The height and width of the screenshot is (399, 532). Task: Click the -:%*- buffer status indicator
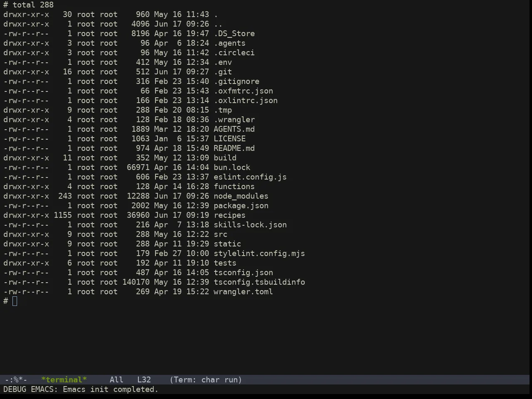16,380
